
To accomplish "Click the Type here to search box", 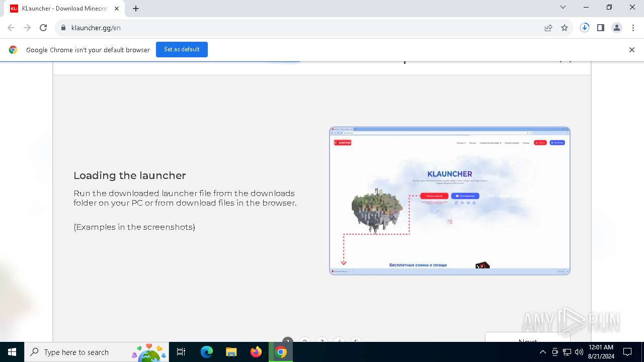I will (x=96, y=352).
